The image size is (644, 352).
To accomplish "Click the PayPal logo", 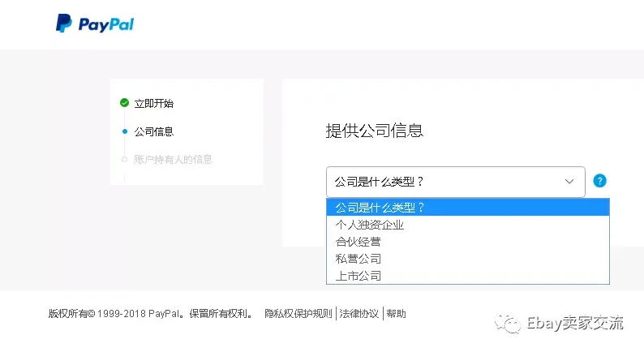I will point(95,24).
